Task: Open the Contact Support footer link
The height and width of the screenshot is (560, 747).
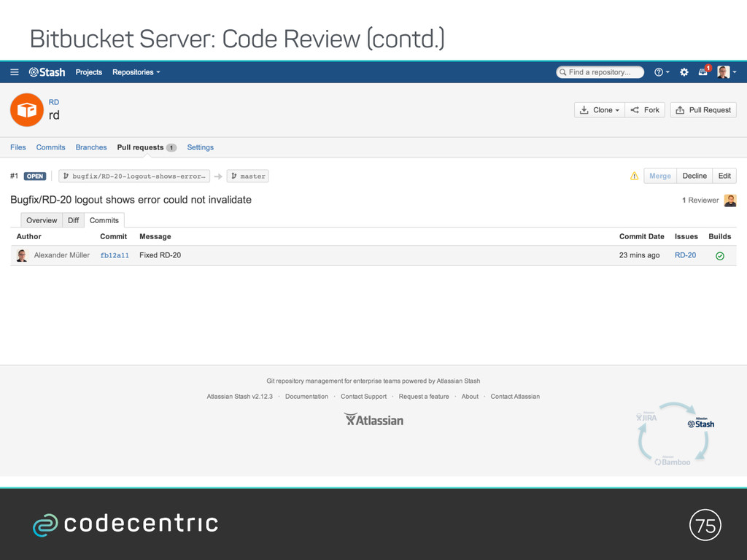Action: [363, 397]
